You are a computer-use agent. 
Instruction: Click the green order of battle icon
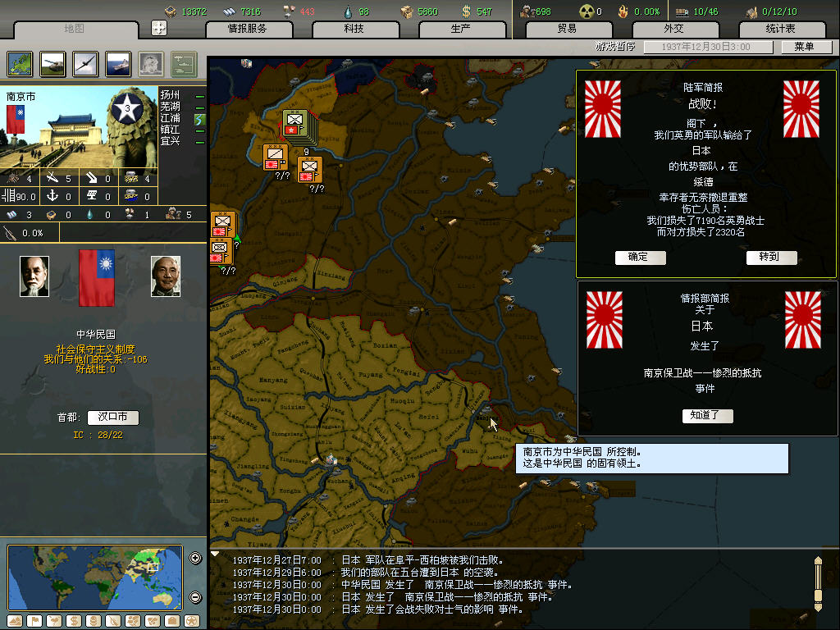(x=184, y=64)
